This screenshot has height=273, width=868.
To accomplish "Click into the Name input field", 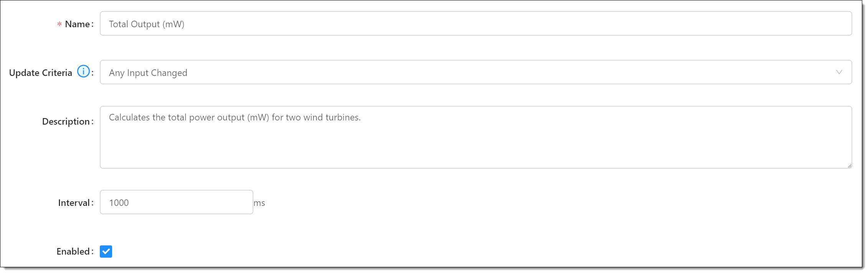I will (476, 24).
